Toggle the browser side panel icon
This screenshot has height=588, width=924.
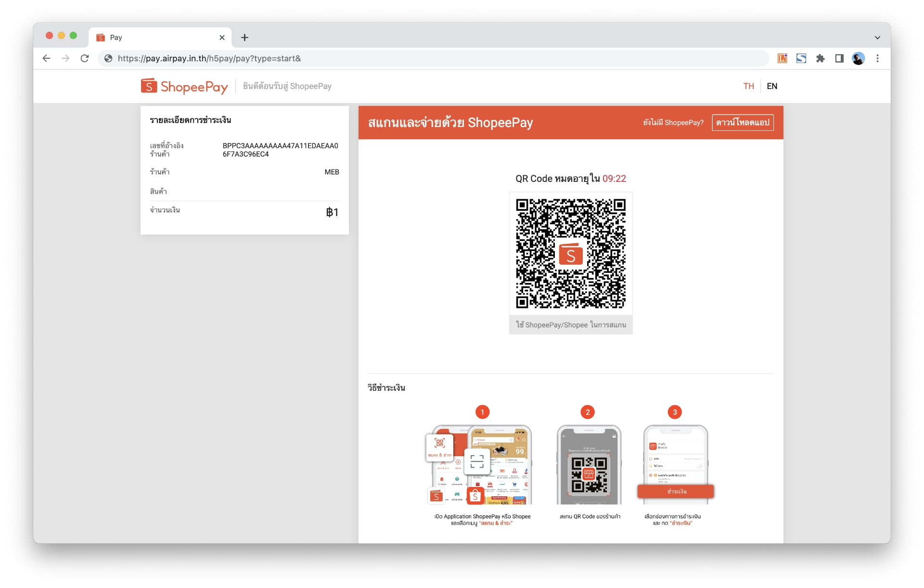tap(839, 58)
